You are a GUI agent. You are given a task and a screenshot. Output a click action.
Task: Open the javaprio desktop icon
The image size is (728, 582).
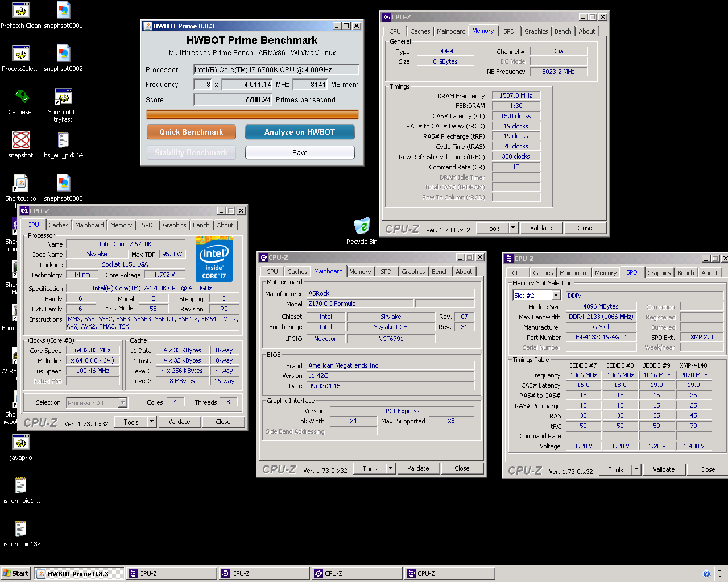pos(21,447)
